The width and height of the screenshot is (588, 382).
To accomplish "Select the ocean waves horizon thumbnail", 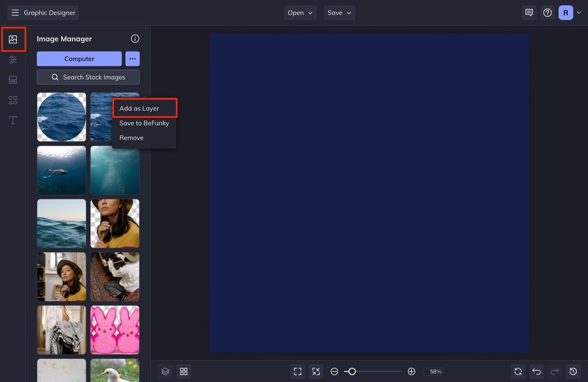I will click(x=62, y=223).
